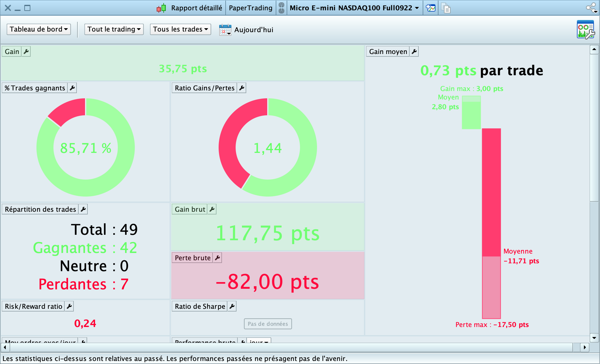Expand the Tableau de bord dropdown
The image size is (600, 364).
(39, 29)
